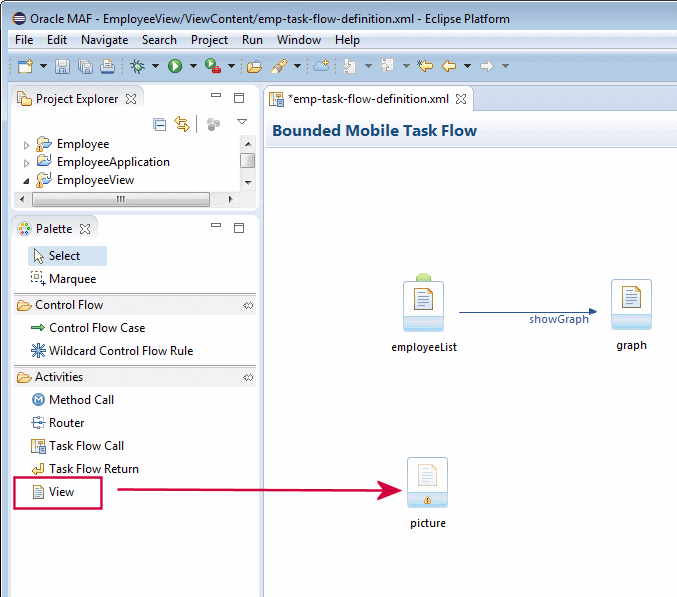Choose the Select tool in Palette
This screenshot has height=597, width=677.
point(67,256)
